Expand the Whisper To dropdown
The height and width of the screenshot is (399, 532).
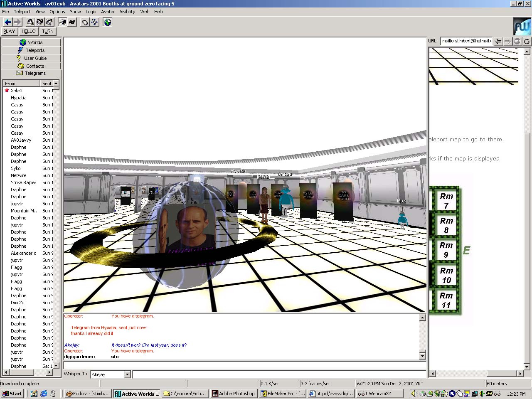[127, 374]
